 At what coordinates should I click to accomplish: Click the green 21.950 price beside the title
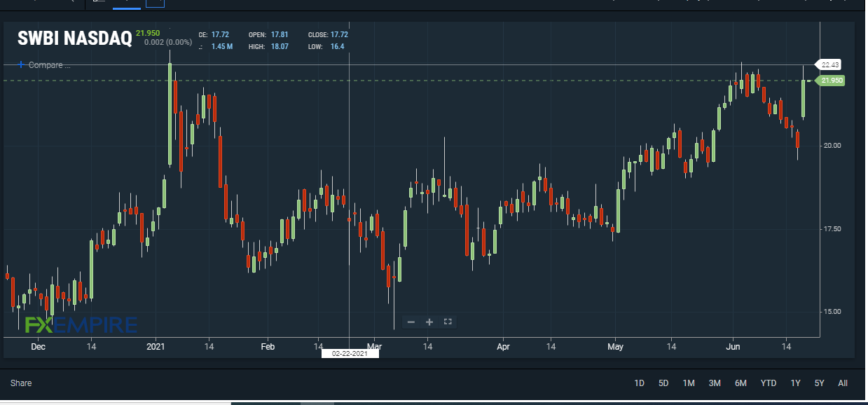[149, 33]
